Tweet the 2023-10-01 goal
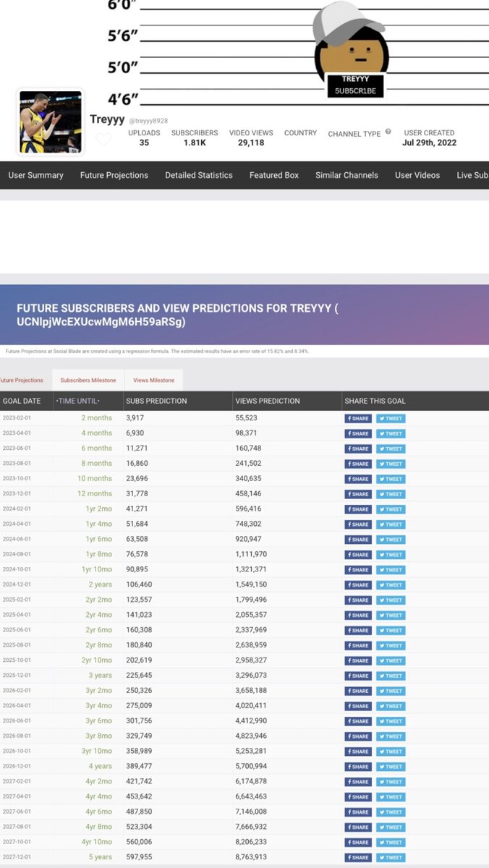Screen dimensions: 489x868 pos(391,479)
